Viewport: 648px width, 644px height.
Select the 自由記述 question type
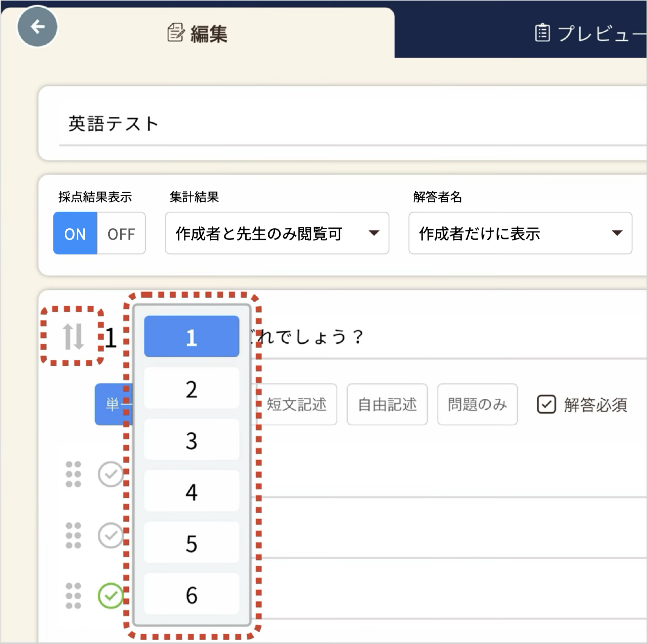click(387, 405)
